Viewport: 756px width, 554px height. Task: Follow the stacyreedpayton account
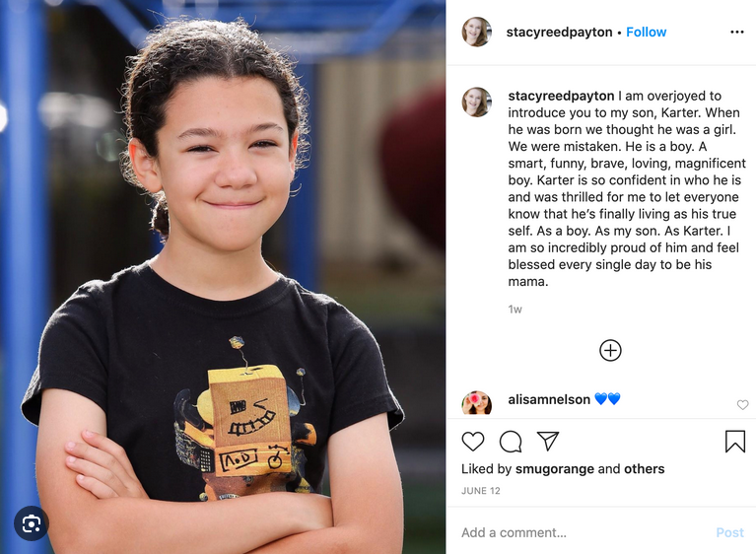[646, 32]
